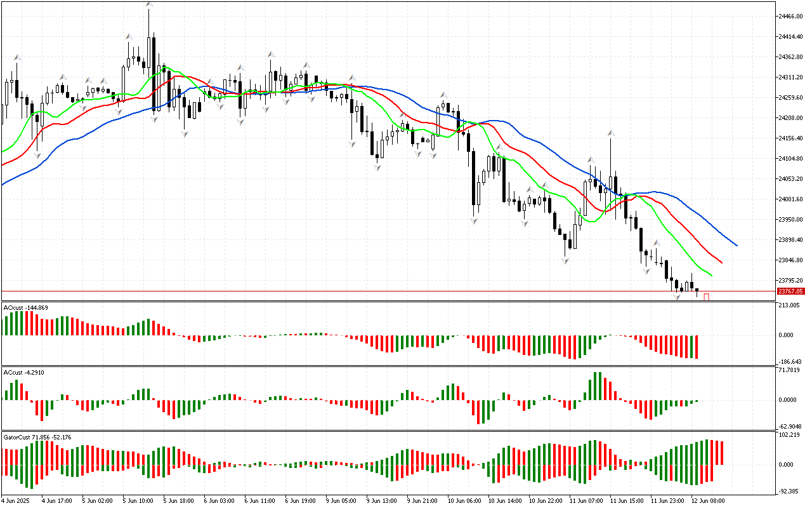Select the GatorCust indicator label
The image size is (812, 508).
coord(37,437)
